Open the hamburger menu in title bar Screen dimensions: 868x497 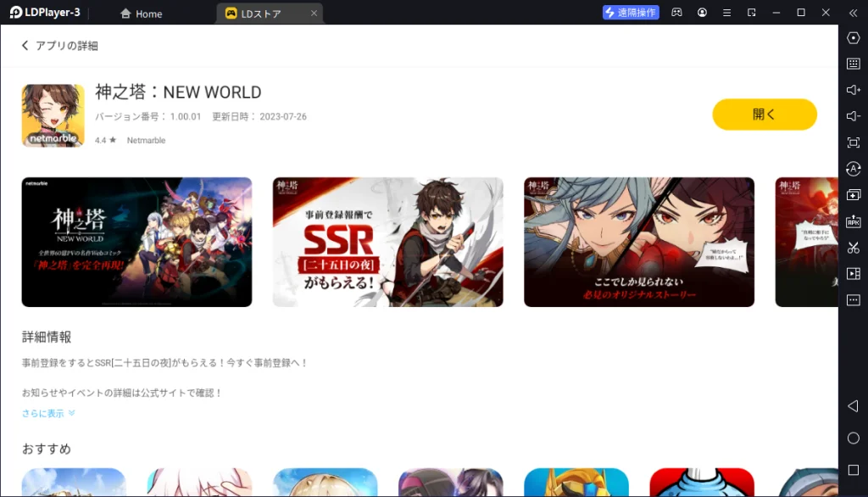726,12
